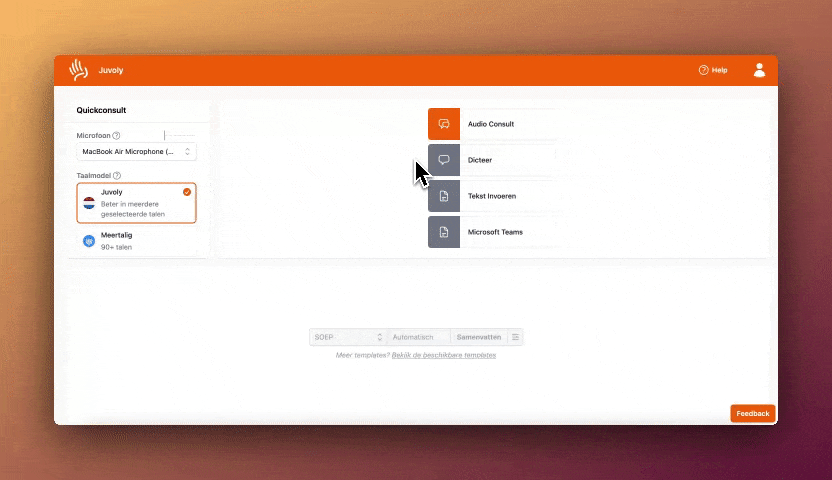Open the summary options list icon
The width and height of the screenshot is (832, 480).
click(515, 337)
